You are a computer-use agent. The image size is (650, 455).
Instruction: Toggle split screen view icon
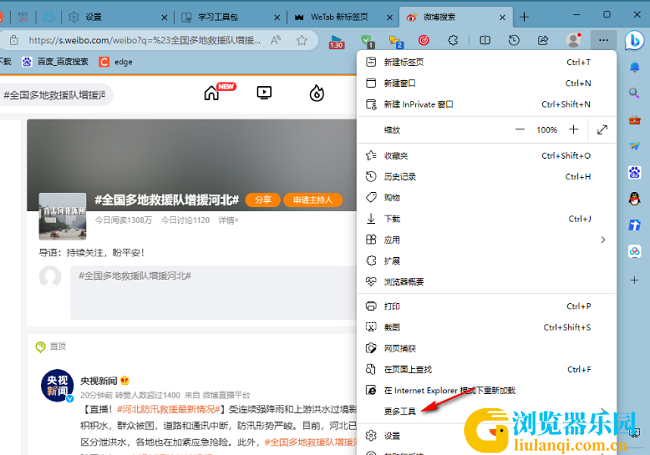point(485,40)
